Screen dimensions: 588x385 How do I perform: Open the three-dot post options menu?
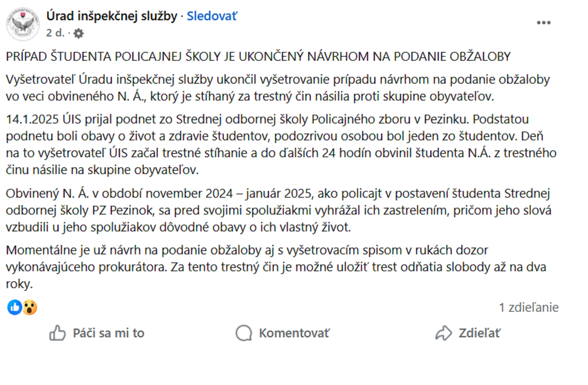pyautogui.click(x=543, y=23)
